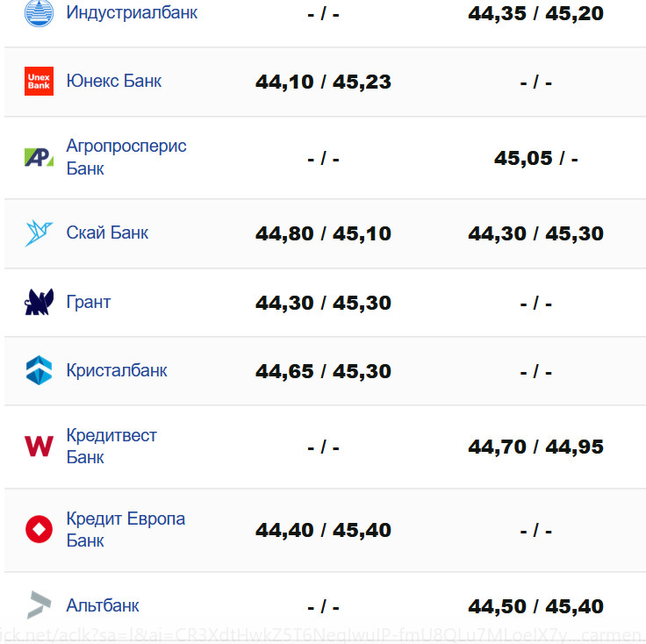Image resolution: width=646 pixels, height=644 pixels.
Task: Open the Кристалбанк link
Action: click(117, 371)
